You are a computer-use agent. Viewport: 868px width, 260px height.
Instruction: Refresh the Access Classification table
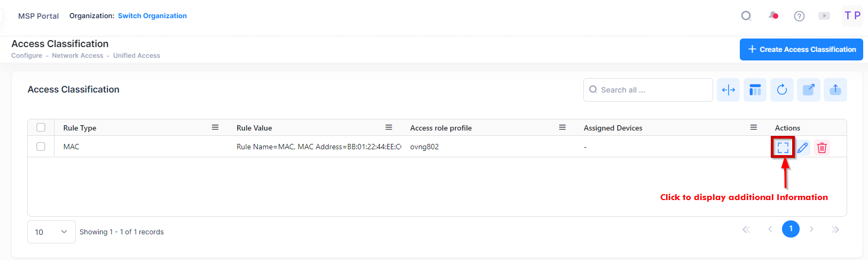click(782, 90)
